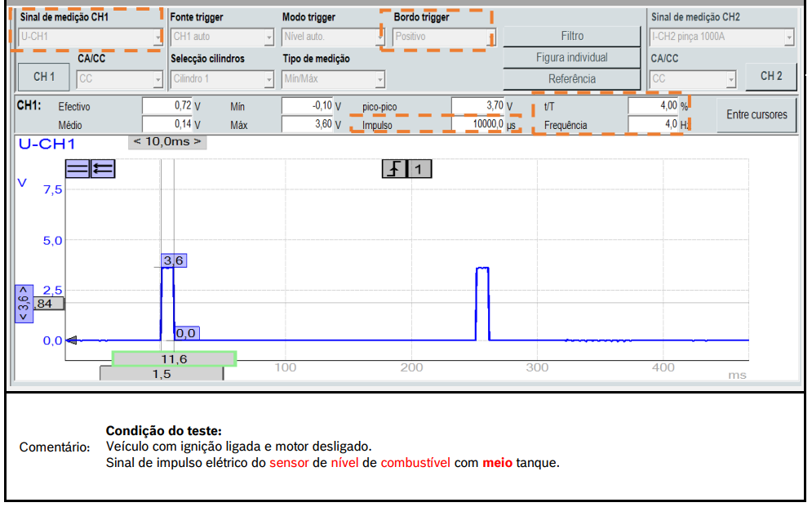Click the Figura individual button
Viewport: 812px width, 507px height.
[571, 58]
